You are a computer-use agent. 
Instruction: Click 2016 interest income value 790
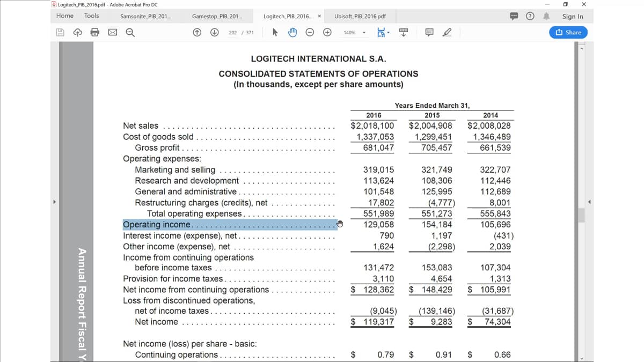386,235
